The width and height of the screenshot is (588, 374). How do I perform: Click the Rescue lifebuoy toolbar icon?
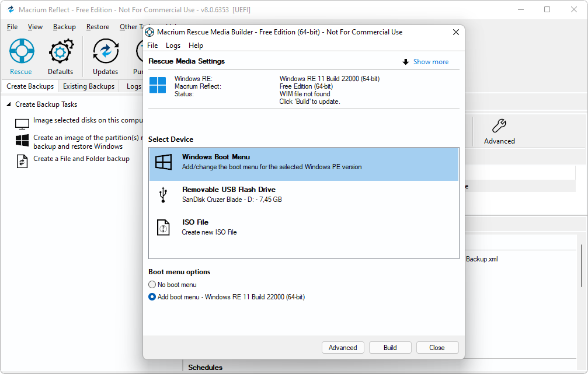point(21,53)
